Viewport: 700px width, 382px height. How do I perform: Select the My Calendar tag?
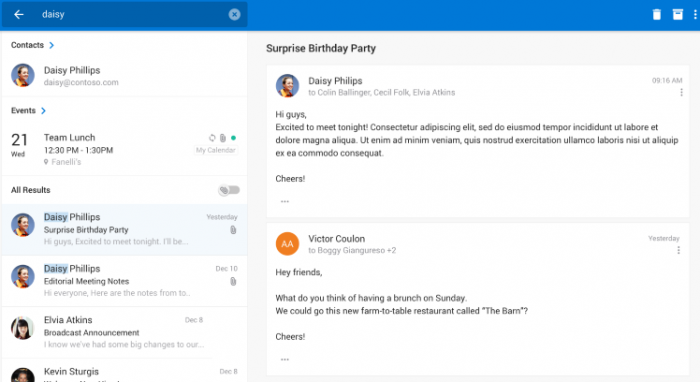tap(216, 150)
